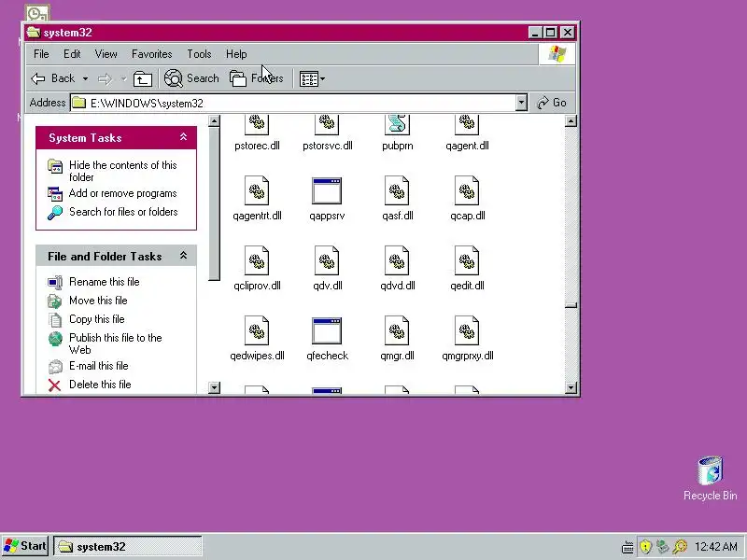This screenshot has height=560, width=747.
Task: Click the file list scrollbar thumb
Action: [x=571, y=305]
